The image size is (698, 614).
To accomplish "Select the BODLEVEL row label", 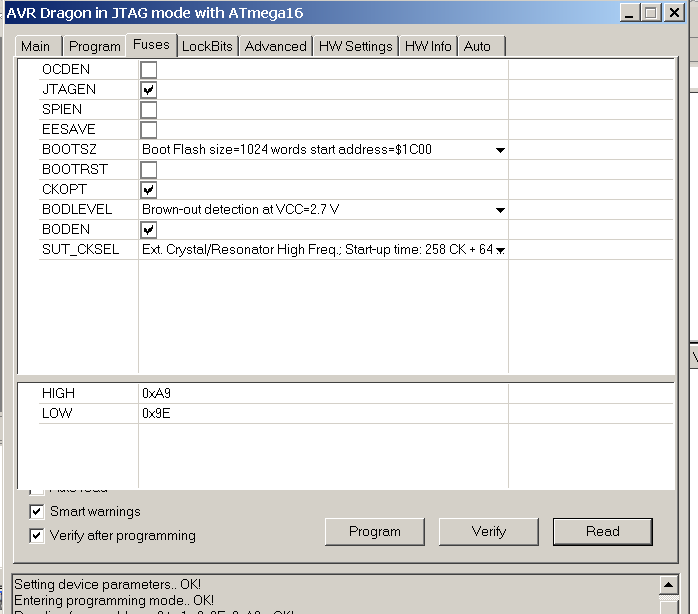I will click(x=77, y=210).
